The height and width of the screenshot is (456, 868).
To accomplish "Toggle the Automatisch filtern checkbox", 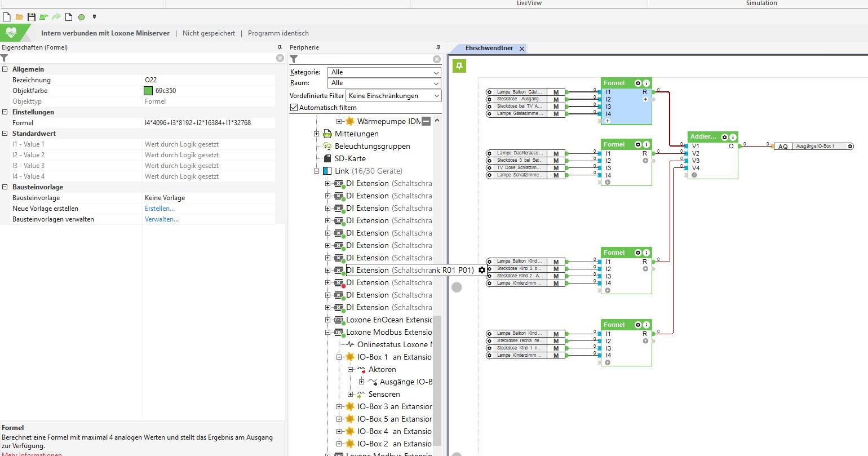I will (x=294, y=107).
